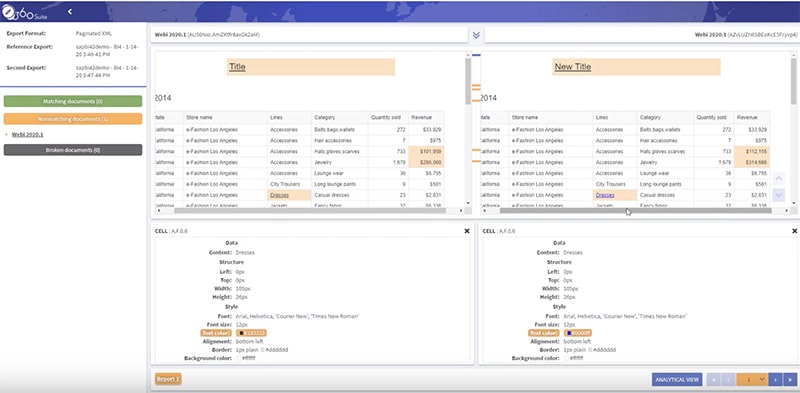Jump to previous difference with up chevron
This screenshot has width=800, height=393.
(x=779, y=179)
